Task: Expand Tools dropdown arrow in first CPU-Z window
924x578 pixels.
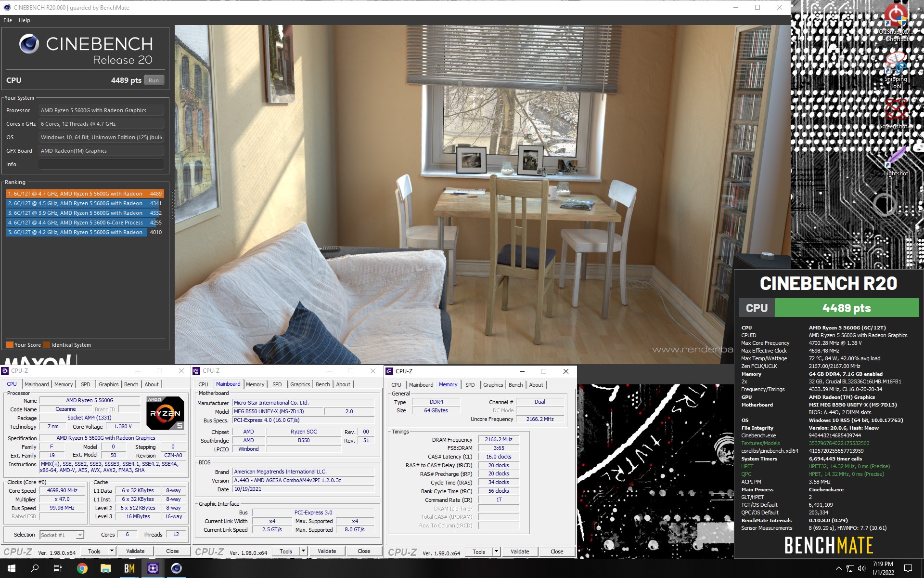Action: click(x=112, y=551)
